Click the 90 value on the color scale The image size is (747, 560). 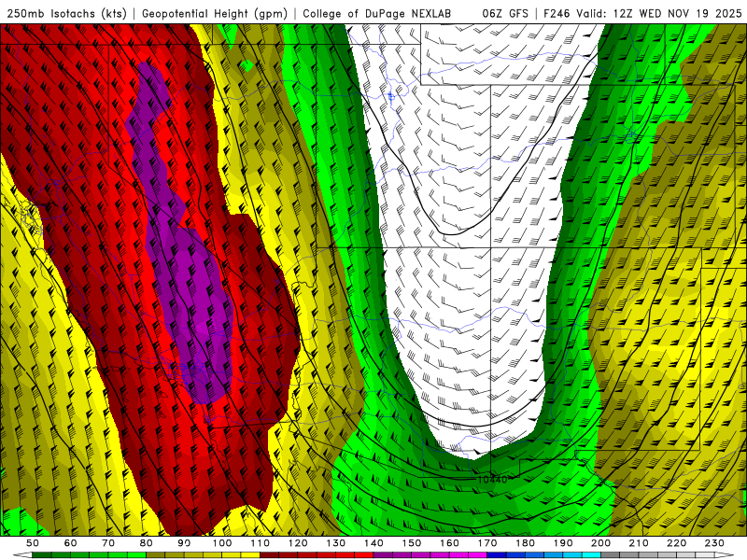pyautogui.click(x=184, y=543)
